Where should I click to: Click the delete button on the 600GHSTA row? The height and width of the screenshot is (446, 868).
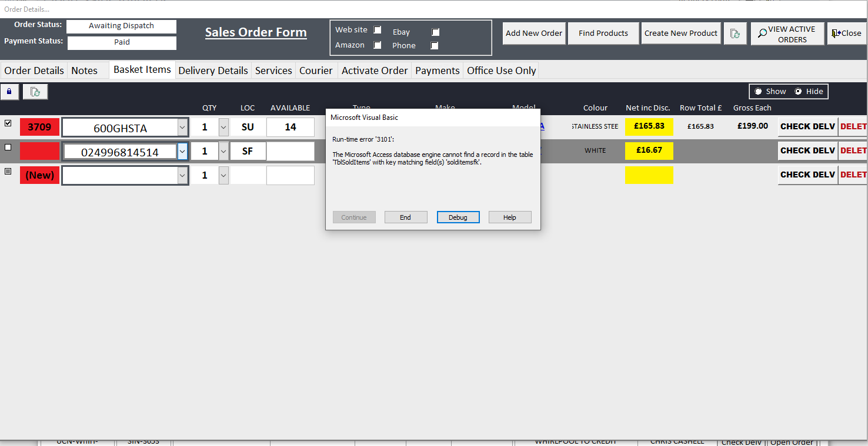click(x=853, y=127)
